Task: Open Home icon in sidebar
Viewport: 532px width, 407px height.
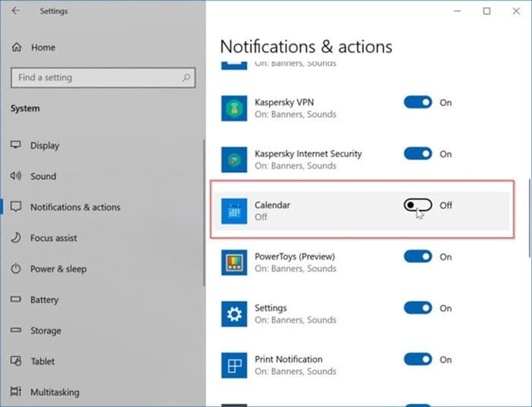Action: 17,47
